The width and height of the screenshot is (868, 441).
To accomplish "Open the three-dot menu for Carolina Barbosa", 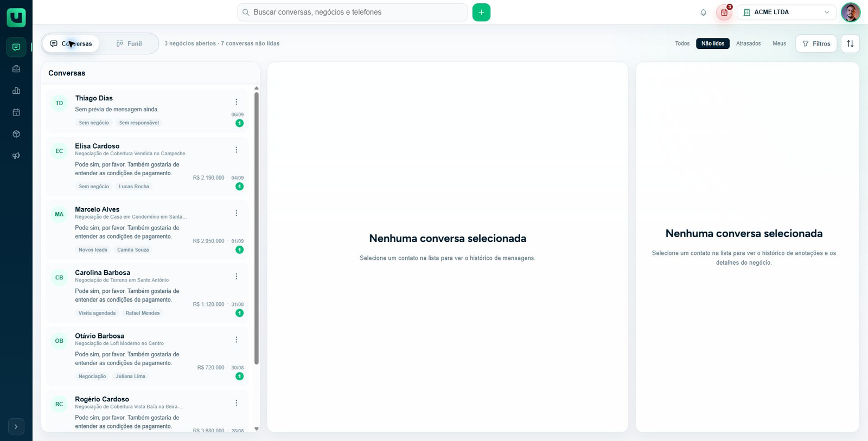I will coord(237,277).
